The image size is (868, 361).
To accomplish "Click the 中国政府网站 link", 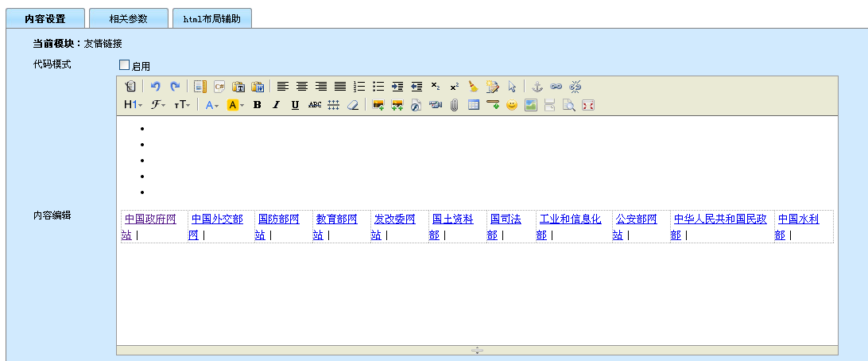I will (149, 219).
